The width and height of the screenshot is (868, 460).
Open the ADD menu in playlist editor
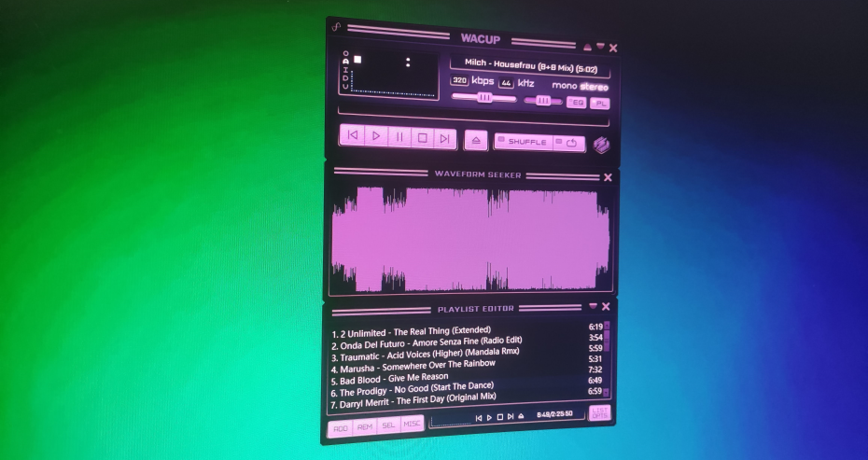(x=341, y=428)
